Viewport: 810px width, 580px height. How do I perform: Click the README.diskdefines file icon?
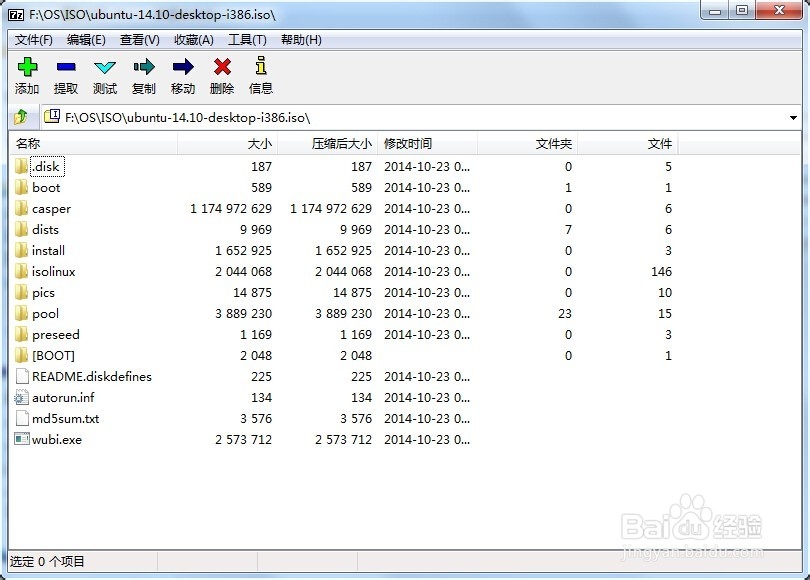tap(22, 377)
